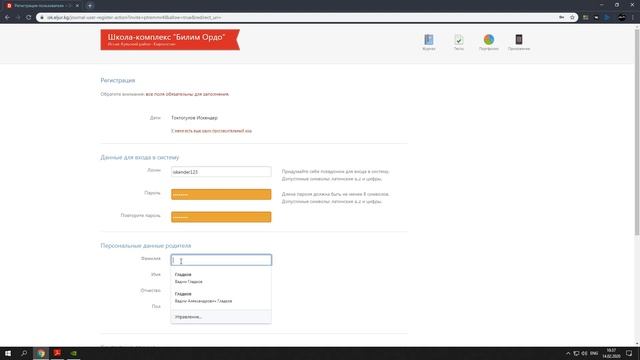Screen dimensions: 640x360
Task: Open the Chrome three-dot menu
Action: pyautogui.click(x=633, y=18)
